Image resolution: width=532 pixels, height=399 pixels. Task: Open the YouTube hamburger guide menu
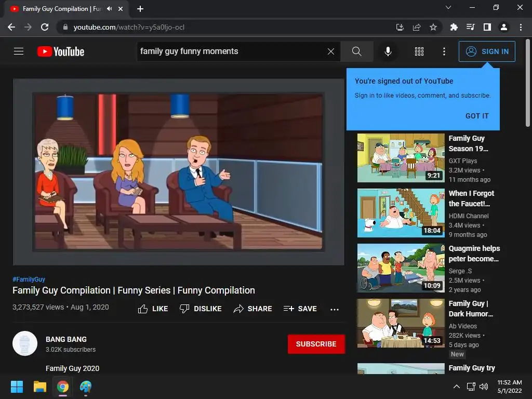point(19,51)
